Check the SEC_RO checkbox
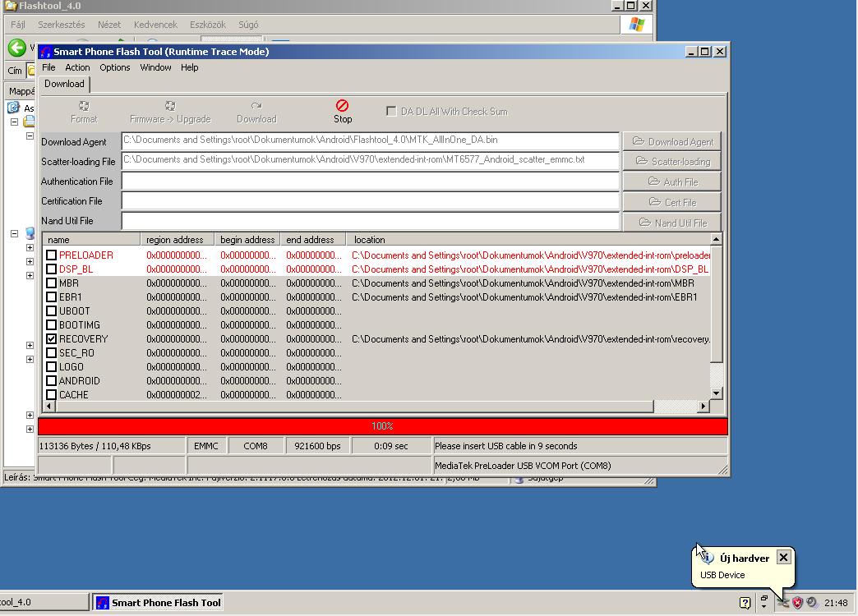The height and width of the screenshot is (616, 858). (x=52, y=353)
